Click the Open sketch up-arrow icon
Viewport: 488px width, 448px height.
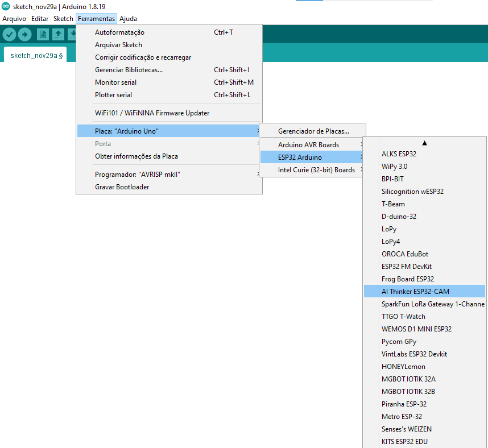coord(58,34)
